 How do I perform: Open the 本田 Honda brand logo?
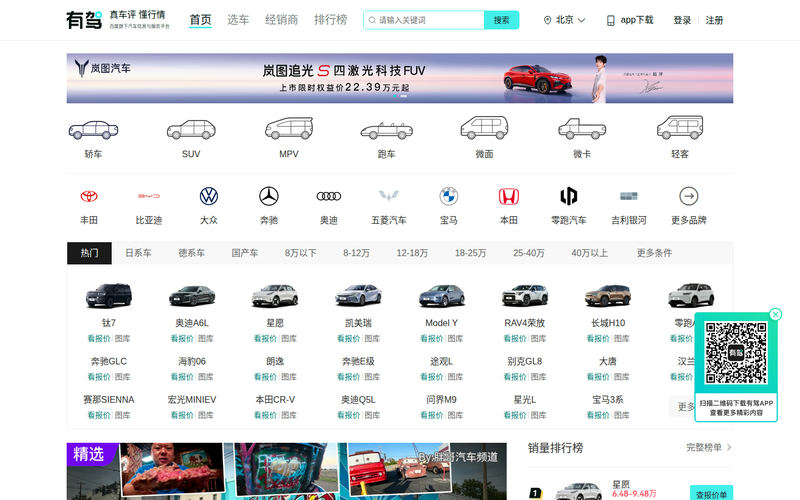point(509,196)
